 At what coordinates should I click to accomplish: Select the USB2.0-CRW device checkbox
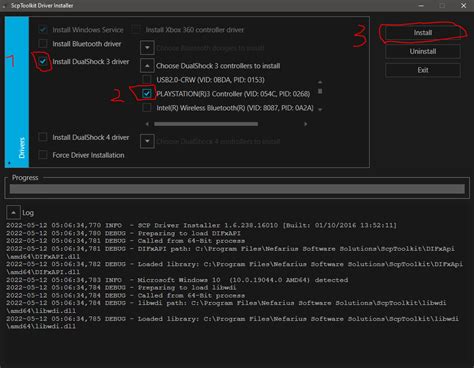147,80
